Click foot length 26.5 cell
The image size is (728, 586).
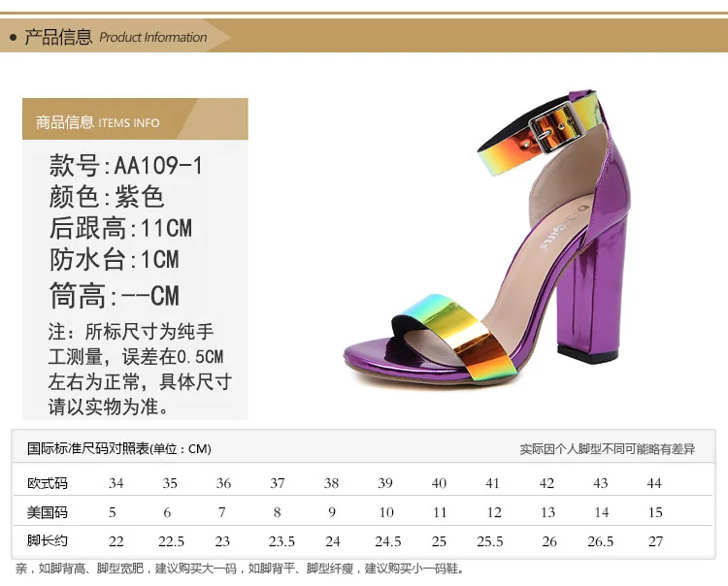pos(600,541)
